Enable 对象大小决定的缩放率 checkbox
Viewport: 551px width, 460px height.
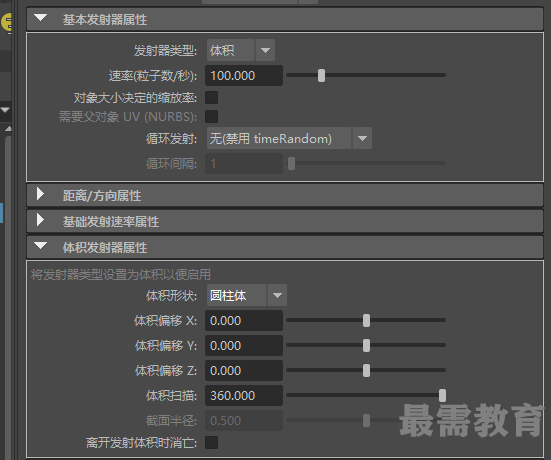point(212,97)
